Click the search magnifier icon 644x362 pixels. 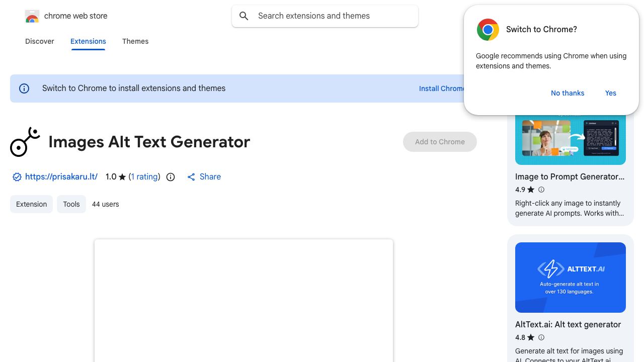pyautogui.click(x=244, y=16)
